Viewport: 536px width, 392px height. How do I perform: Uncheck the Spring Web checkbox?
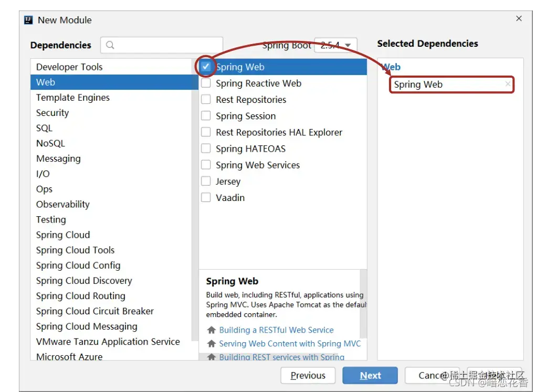(x=206, y=67)
